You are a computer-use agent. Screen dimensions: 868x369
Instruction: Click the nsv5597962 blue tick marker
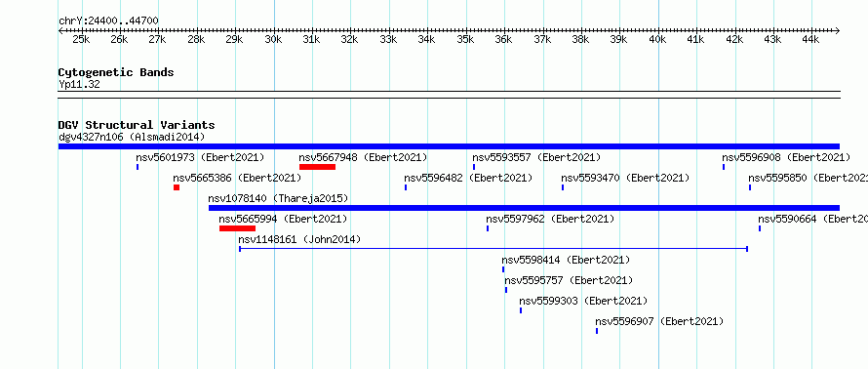point(488,228)
